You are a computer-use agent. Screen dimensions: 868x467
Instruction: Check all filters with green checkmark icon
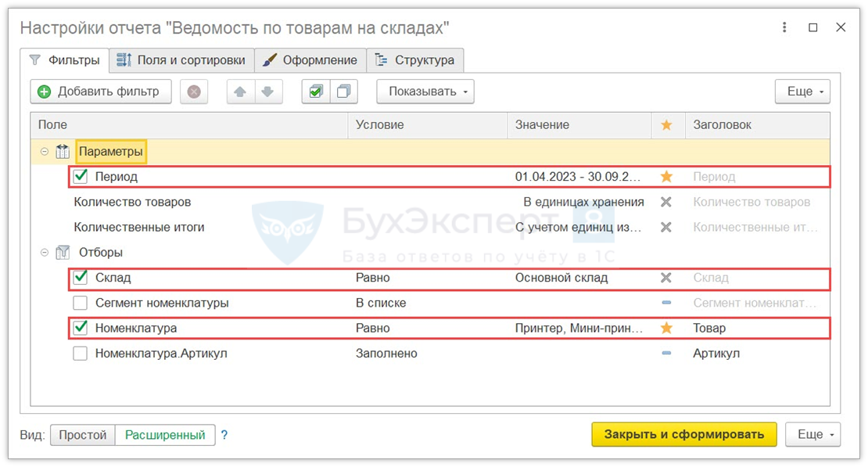point(316,92)
